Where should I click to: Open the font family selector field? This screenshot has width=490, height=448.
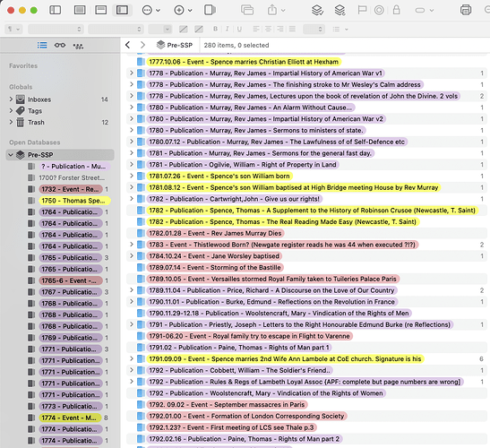(56, 29)
